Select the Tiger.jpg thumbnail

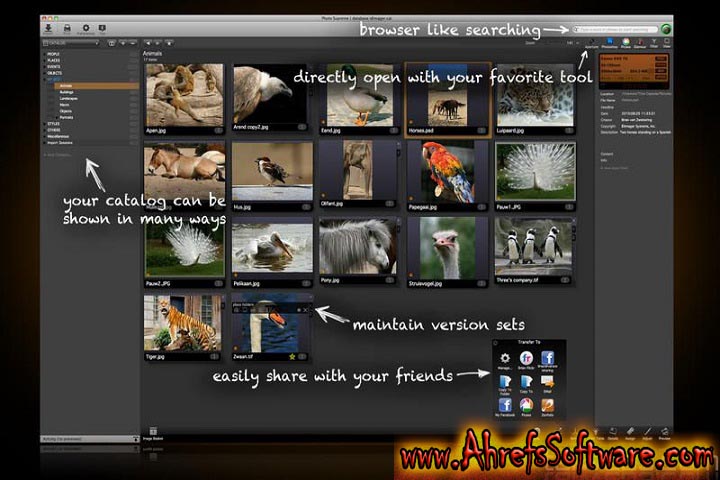[x=182, y=328]
